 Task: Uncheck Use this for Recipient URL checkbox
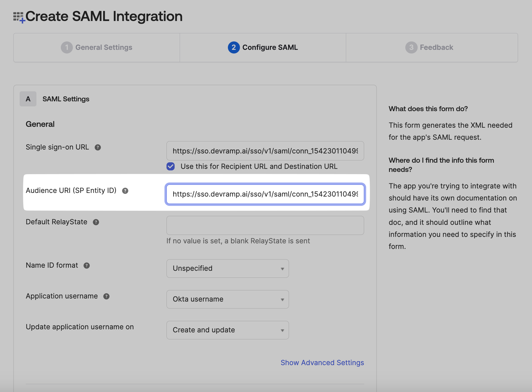(x=170, y=166)
